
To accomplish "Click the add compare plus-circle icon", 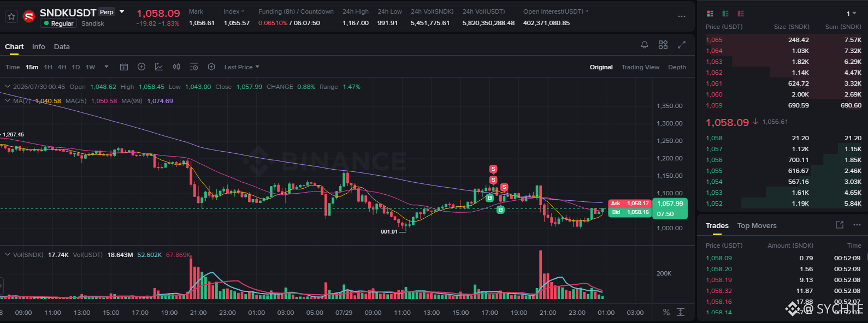I will coord(141,67).
